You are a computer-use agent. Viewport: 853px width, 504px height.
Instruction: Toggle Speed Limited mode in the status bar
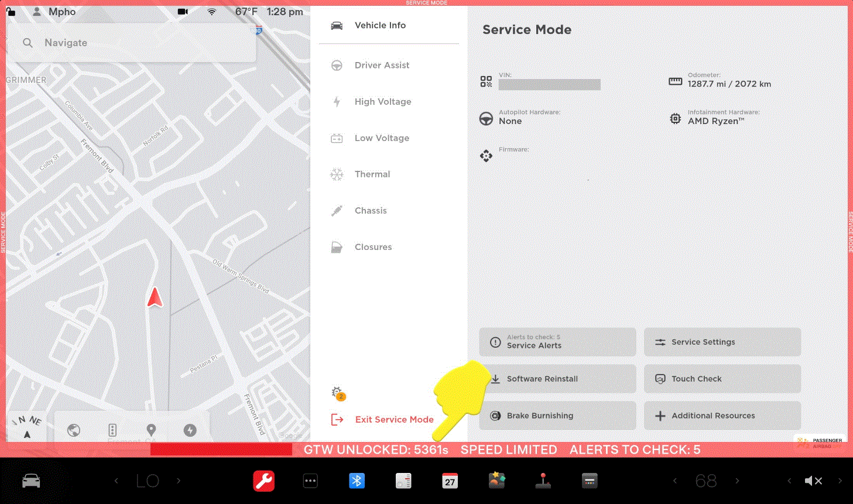[x=508, y=450]
